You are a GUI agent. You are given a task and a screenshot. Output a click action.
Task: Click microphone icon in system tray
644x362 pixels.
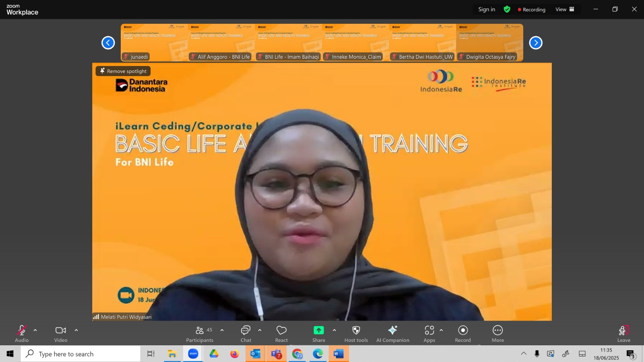(537, 354)
